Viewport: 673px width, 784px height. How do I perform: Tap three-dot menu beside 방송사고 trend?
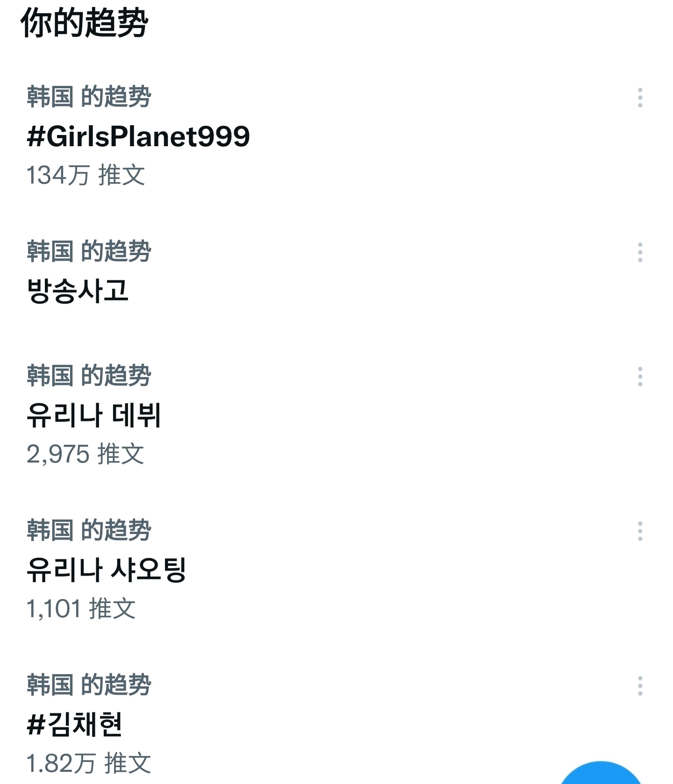(x=640, y=252)
